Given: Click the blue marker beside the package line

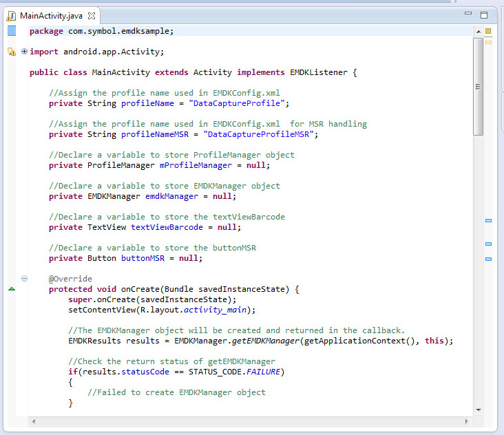Looking at the screenshot, I should [11, 31].
